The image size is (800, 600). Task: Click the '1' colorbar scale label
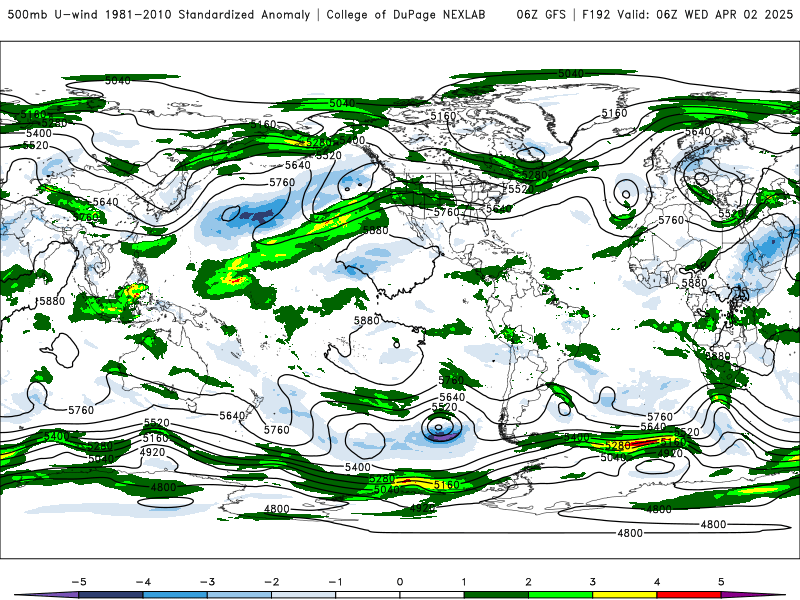(x=464, y=582)
